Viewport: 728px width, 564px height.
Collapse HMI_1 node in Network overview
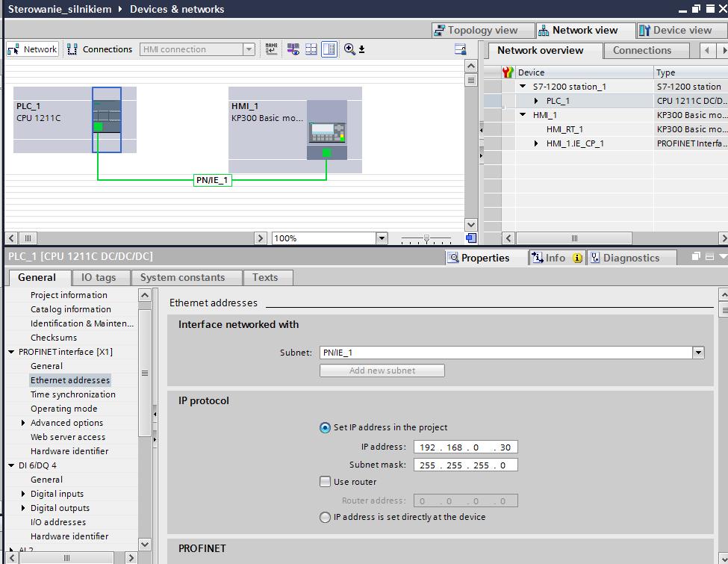(523, 115)
